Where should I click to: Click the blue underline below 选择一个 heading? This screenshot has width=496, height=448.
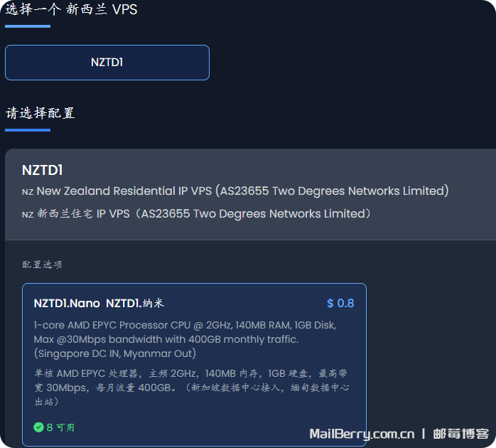point(28,26)
